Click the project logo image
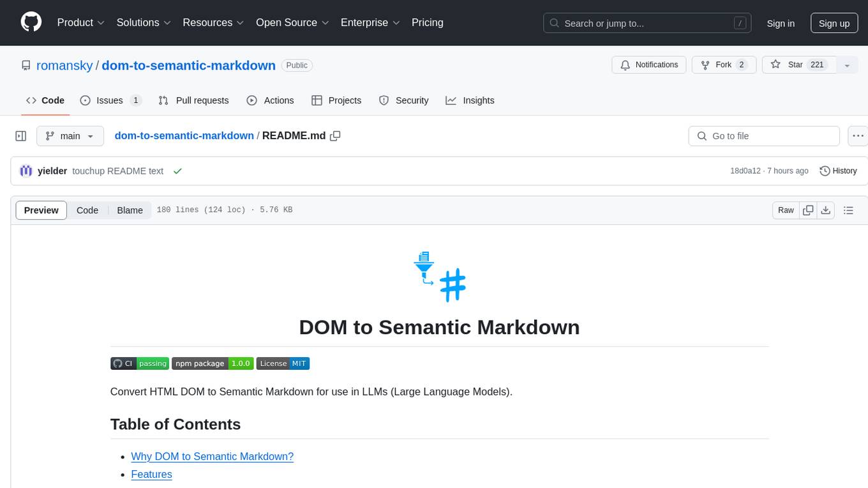This screenshot has height=488, width=868. pos(440,277)
